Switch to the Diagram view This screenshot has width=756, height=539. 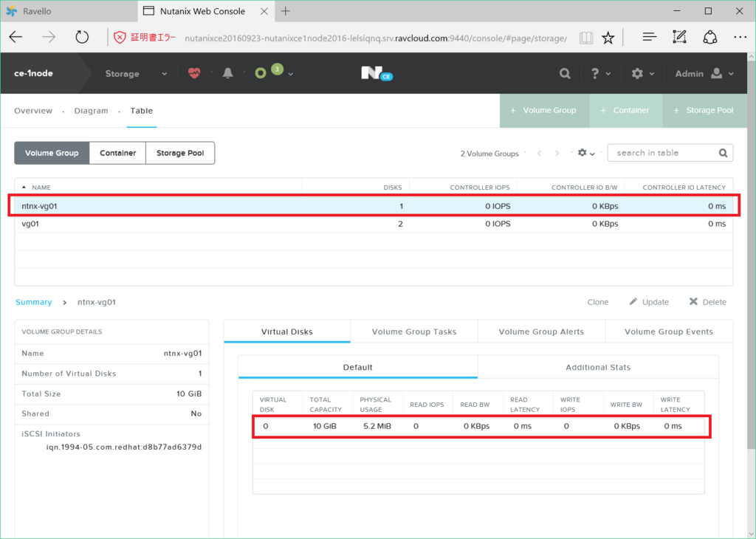point(91,111)
